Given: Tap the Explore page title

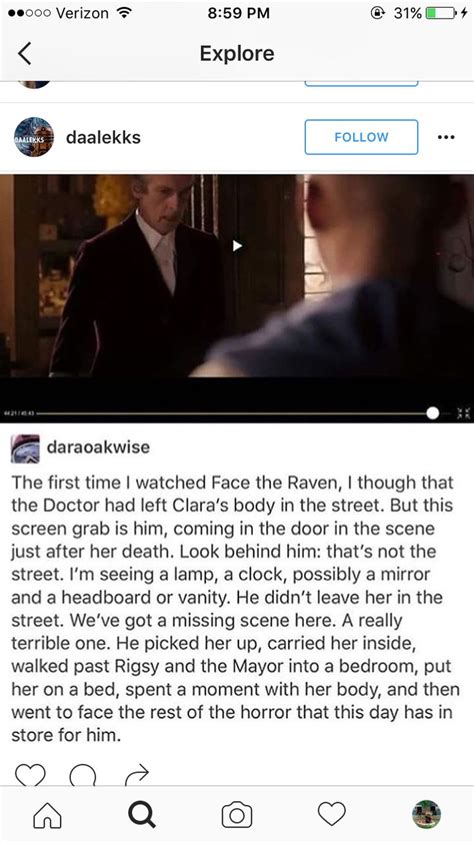Looking at the screenshot, I should pos(237,53).
